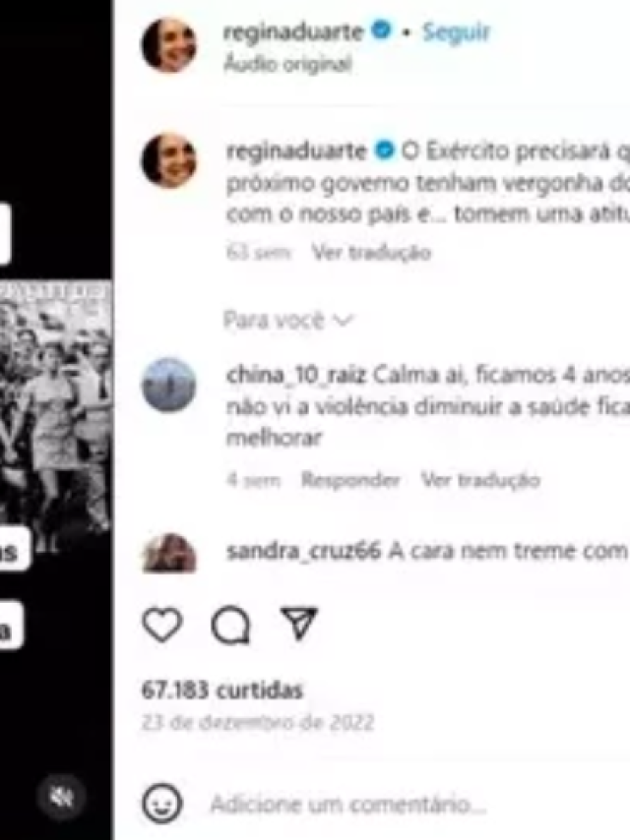This screenshot has width=630, height=840.
Task: Open the sandra_cruz66 username link
Action: [x=303, y=551]
